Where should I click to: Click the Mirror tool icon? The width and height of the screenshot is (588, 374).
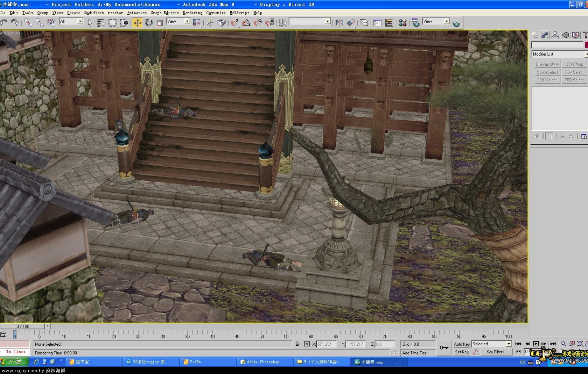pos(339,23)
